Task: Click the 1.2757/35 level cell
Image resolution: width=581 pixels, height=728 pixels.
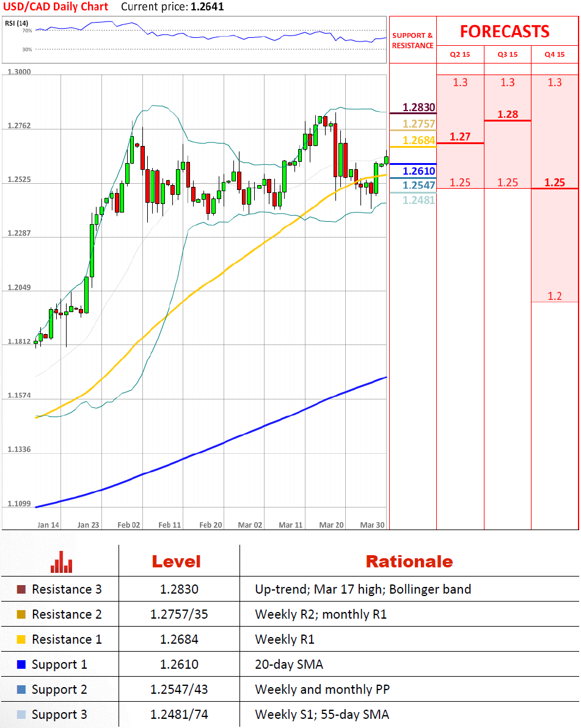Action: (179, 614)
